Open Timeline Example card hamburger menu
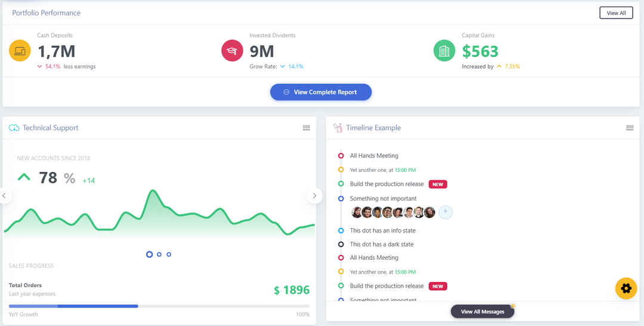 coord(630,128)
